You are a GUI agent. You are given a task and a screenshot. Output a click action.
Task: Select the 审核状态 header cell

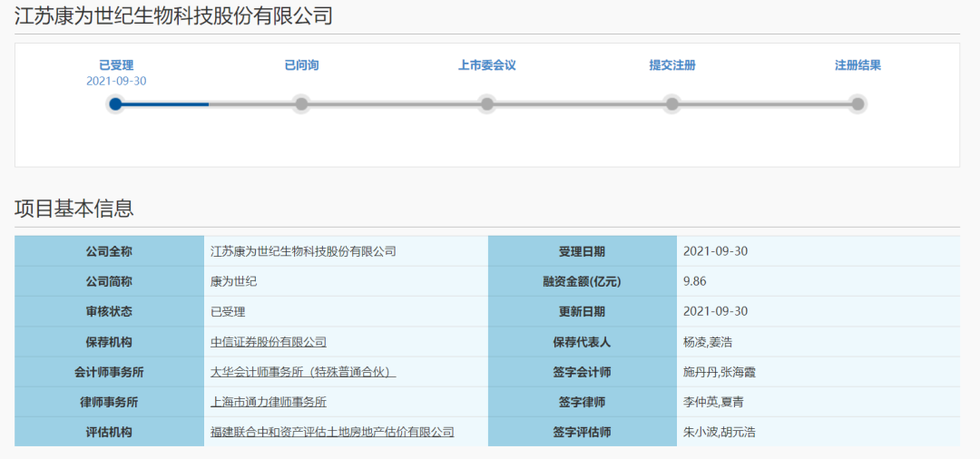point(110,312)
